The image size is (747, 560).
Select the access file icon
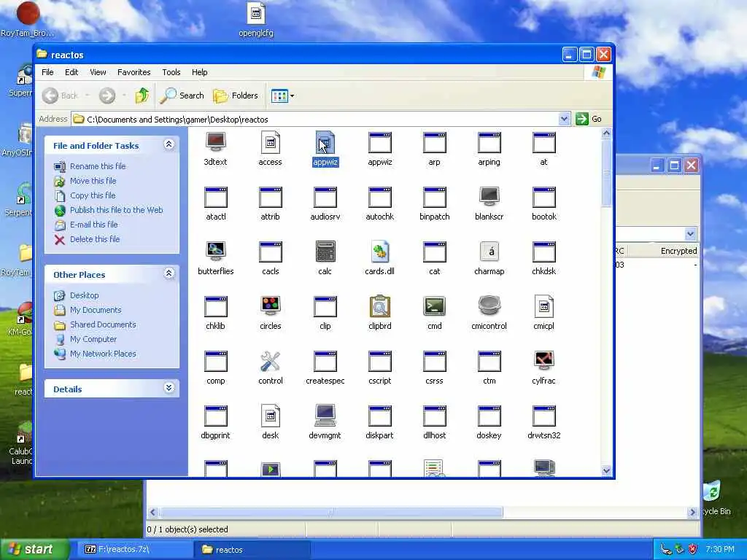click(270, 142)
